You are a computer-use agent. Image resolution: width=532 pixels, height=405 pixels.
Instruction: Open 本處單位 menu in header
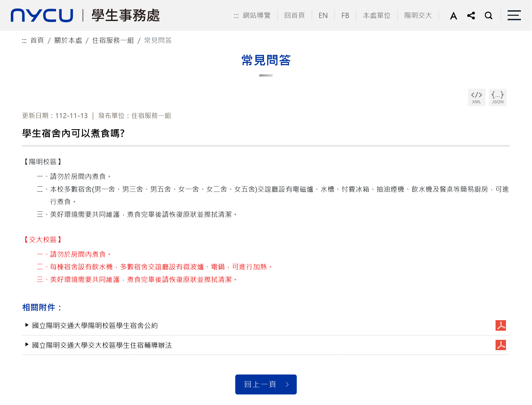[x=377, y=16]
